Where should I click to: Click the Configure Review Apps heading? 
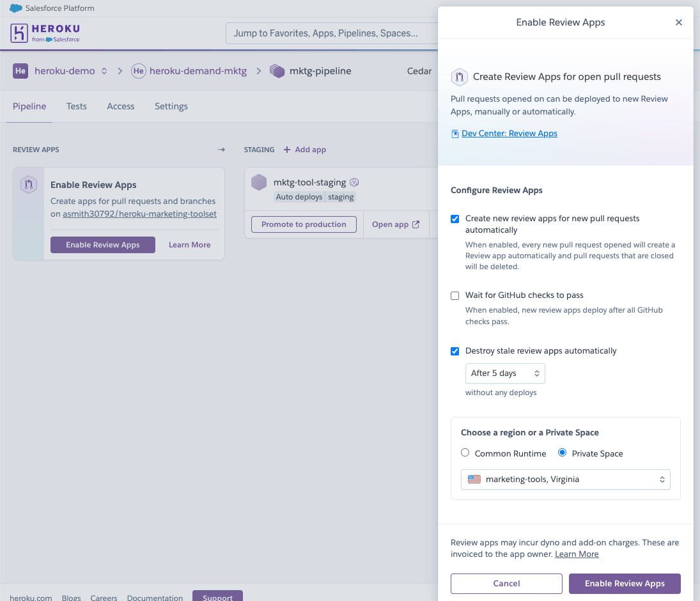pos(497,191)
